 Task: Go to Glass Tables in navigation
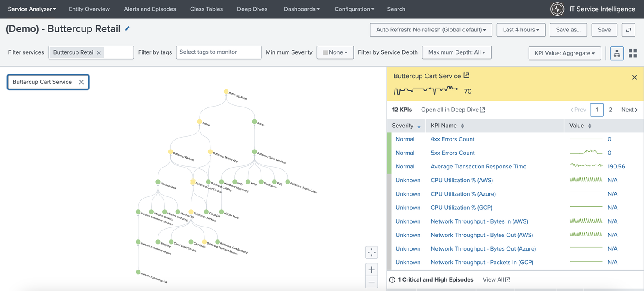click(x=207, y=9)
